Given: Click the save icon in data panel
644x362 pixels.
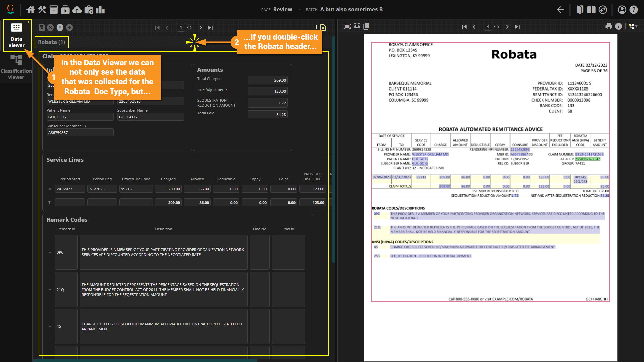Looking at the screenshot, I should click(42, 27).
